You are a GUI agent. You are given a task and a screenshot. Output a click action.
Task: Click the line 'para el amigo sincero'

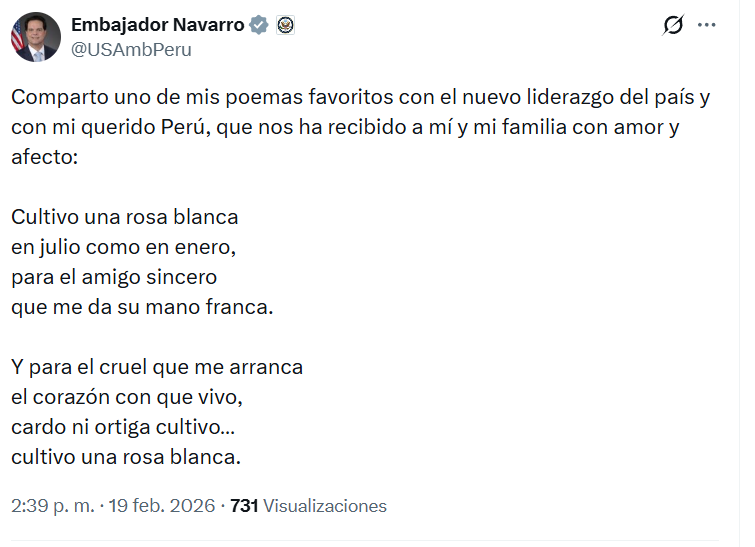[x=114, y=276]
